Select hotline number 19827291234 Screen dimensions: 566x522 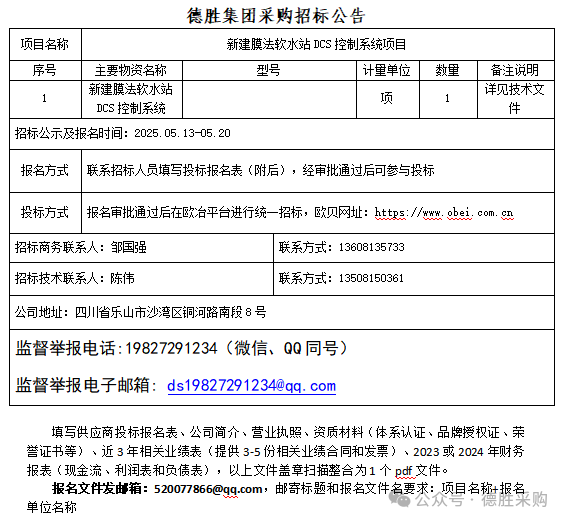tap(171, 349)
